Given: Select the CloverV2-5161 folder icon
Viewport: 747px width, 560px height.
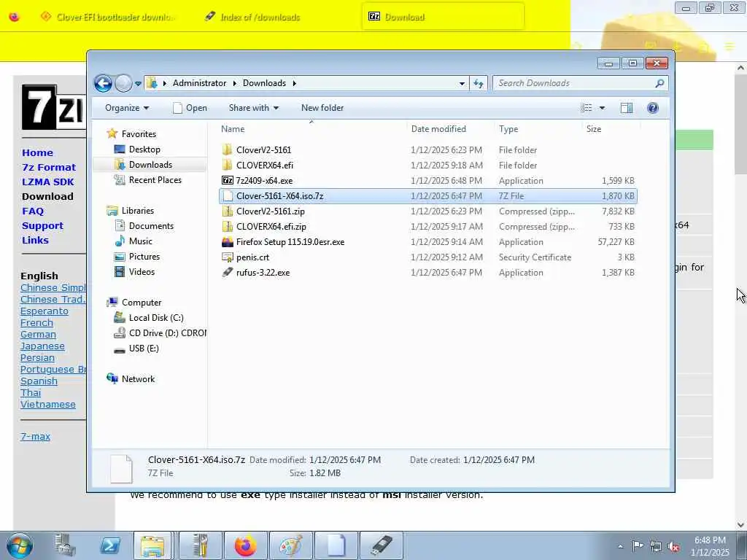Looking at the screenshot, I should [x=228, y=150].
